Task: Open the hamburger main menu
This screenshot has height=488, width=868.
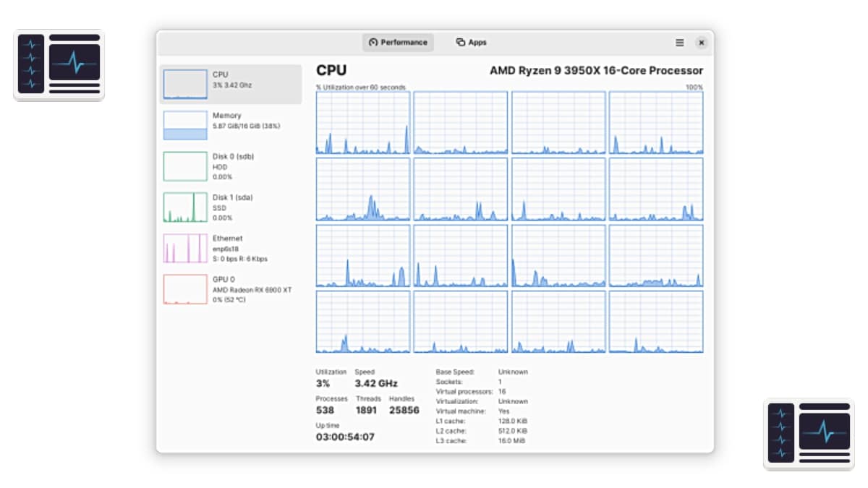Action: tap(679, 43)
